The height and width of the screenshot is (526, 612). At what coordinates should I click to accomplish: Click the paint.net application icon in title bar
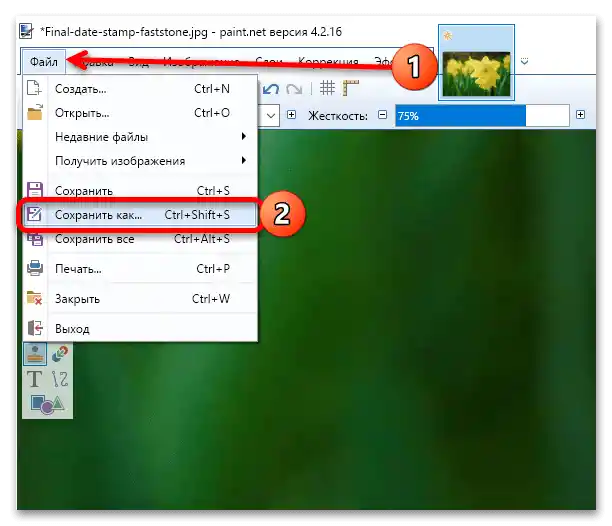26,32
